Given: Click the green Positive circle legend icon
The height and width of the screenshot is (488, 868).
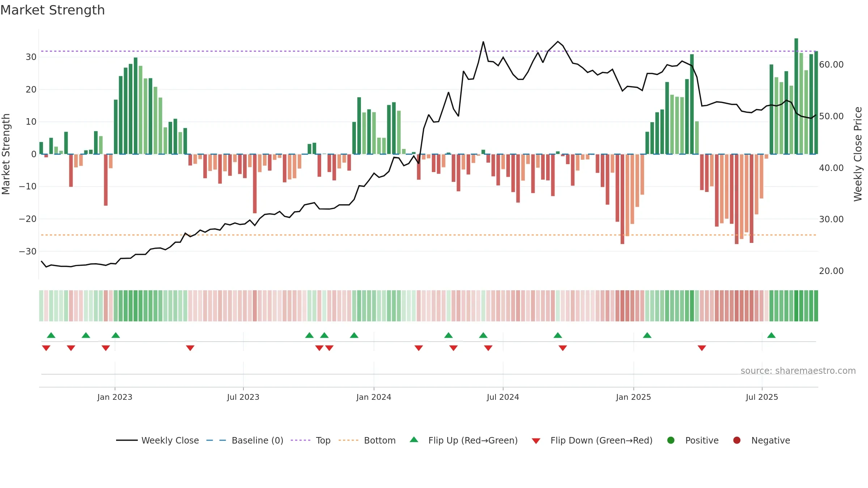Looking at the screenshot, I should tap(671, 440).
